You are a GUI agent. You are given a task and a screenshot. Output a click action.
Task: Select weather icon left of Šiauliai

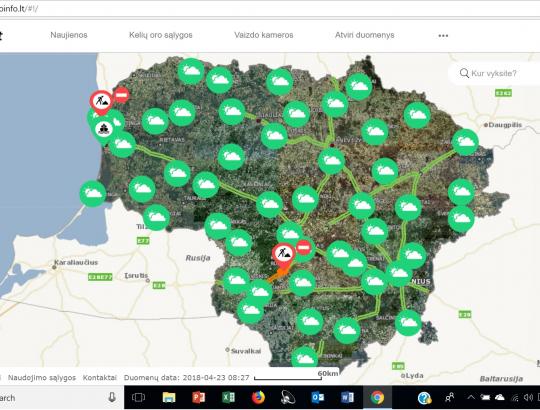pyautogui.click(x=232, y=112)
